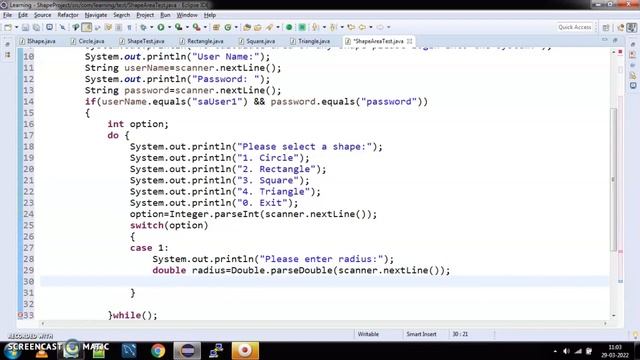Click the green circle toolbar icon
This screenshot has height=360, width=640.
289,27
